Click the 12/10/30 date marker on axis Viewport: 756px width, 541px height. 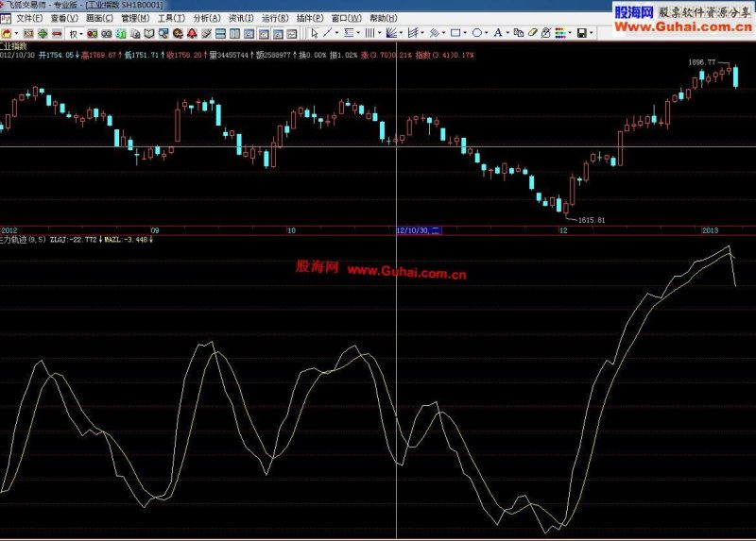tap(419, 230)
